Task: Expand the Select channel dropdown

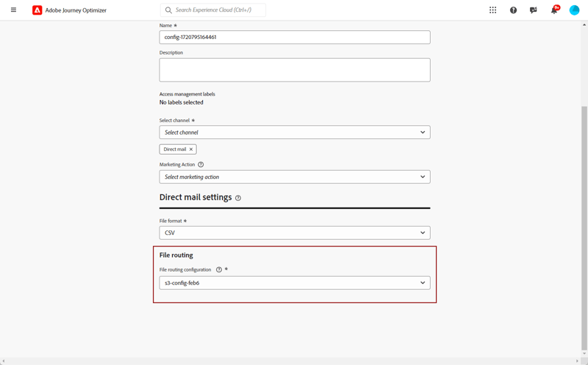Action: (295, 132)
